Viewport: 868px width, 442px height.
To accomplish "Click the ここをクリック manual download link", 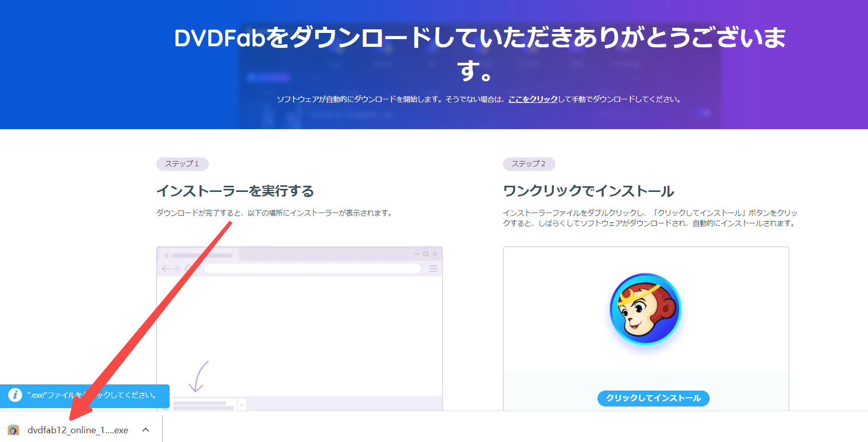I will coord(533,99).
